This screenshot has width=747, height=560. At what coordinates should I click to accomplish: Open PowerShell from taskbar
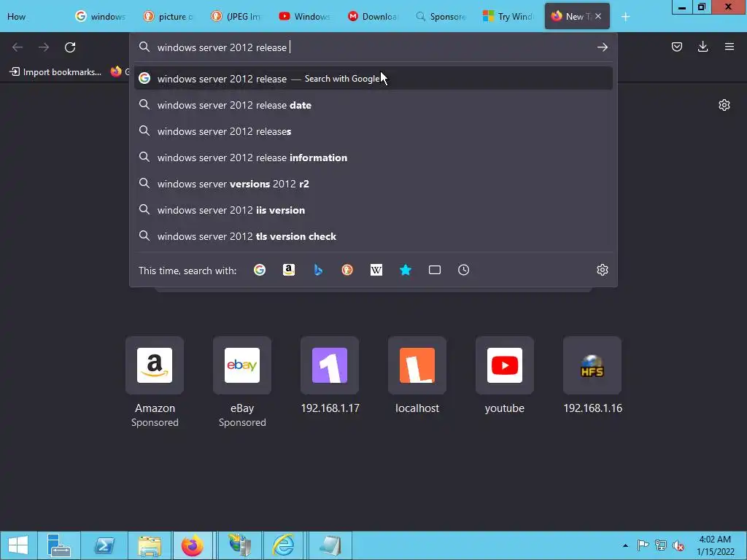coord(104,545)
